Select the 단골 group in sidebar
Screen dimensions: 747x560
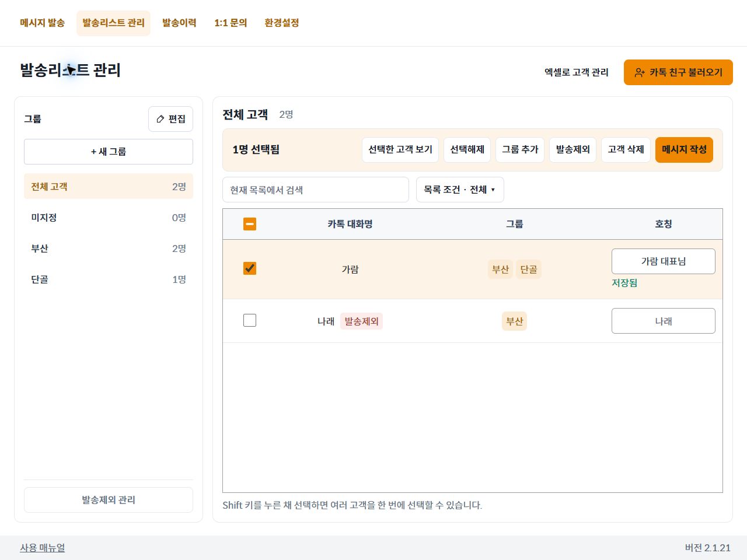tap(109, 279)
